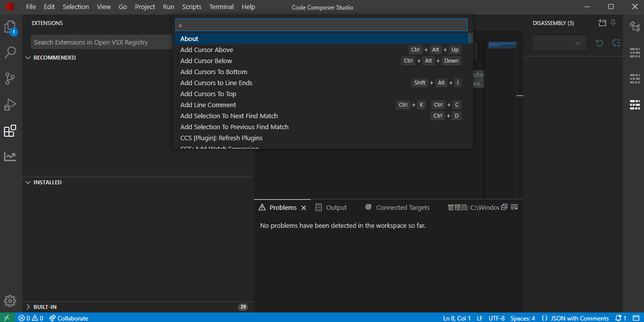Open the Go menu

tap(123, 7)
